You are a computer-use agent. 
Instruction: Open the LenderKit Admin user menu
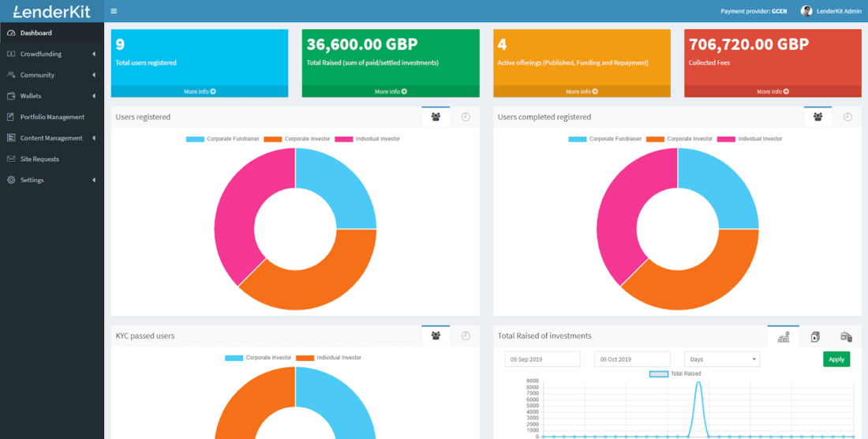point(831,11)
